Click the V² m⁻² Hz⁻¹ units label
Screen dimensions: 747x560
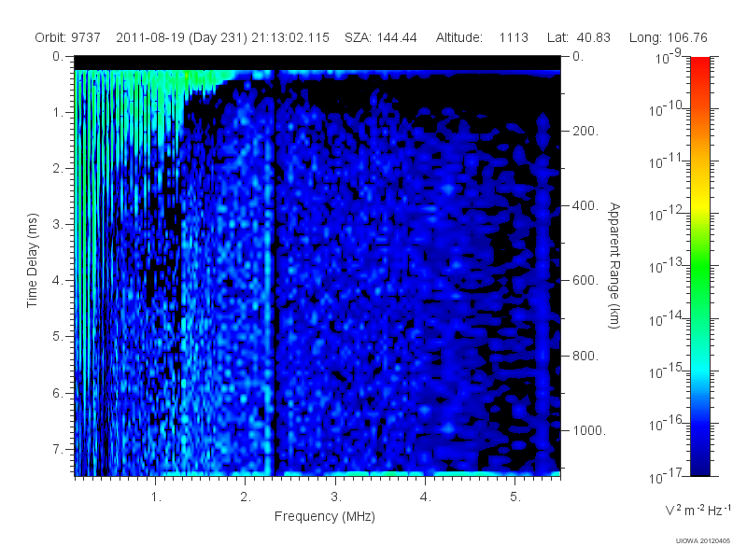pos(698,510)
